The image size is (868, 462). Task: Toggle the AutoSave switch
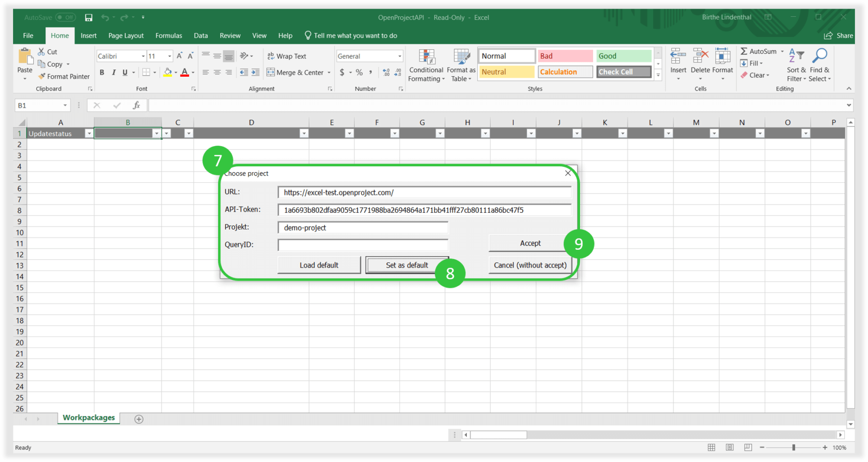click(65, 17)
